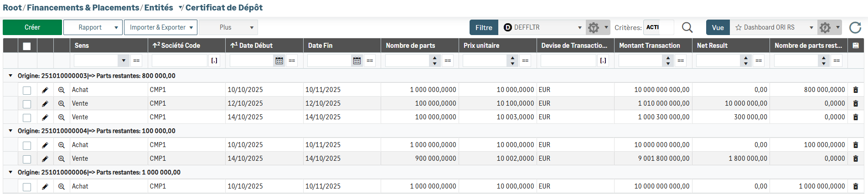Image resolution: width=868 pixels, height=194 pixels.
Task: Sort by the Montant Transaction column header
Action: 649,46
